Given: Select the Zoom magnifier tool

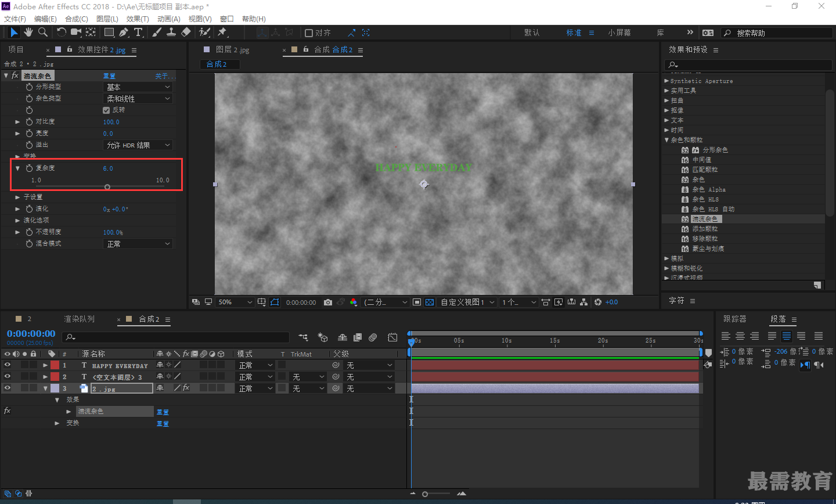Looking at the screenshot, I should 42,33.
